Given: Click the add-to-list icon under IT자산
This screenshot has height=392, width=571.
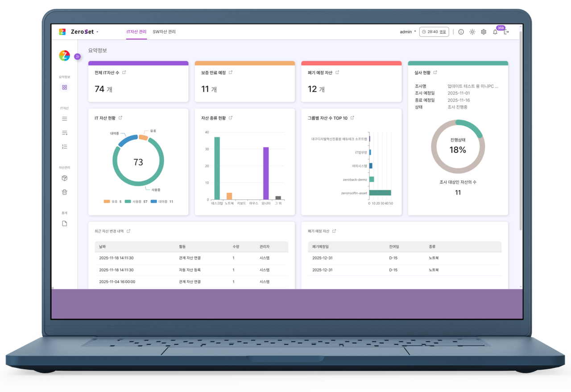Looking at the screenshot, I should pos(65,133).
